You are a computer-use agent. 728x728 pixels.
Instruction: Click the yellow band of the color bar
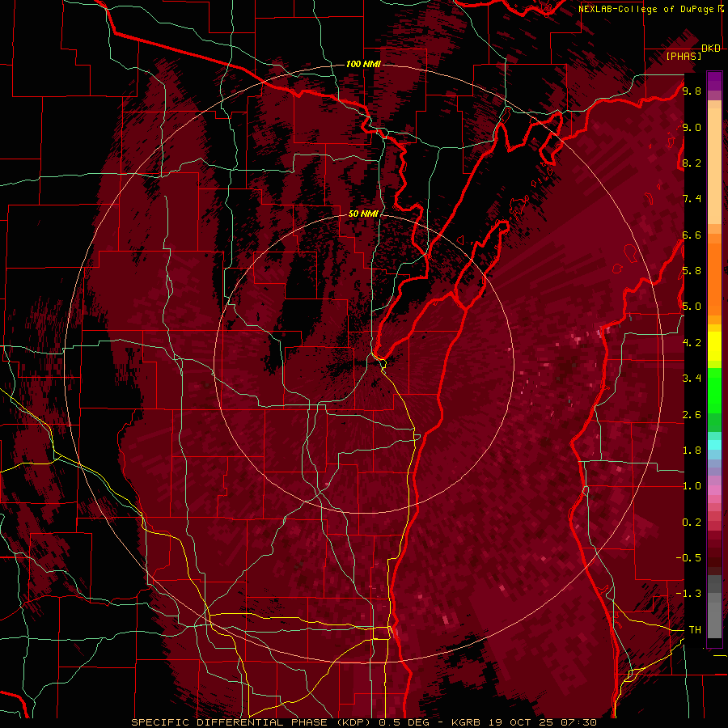pos(714,346)
